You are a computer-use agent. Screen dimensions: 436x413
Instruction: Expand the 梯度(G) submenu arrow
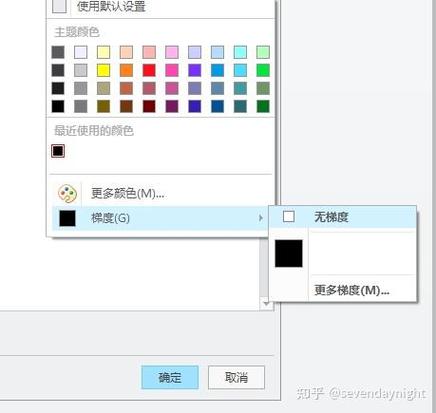click(261, 218)
